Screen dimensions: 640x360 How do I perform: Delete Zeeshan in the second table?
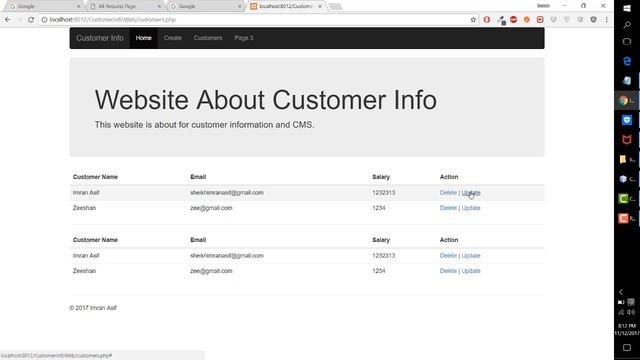click(448, 271)
